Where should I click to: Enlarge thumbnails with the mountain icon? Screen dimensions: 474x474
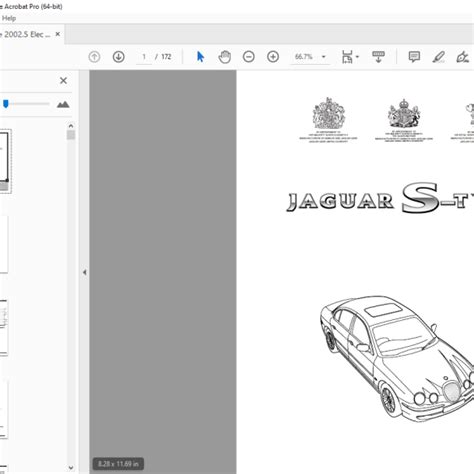[x=63, y=104]
